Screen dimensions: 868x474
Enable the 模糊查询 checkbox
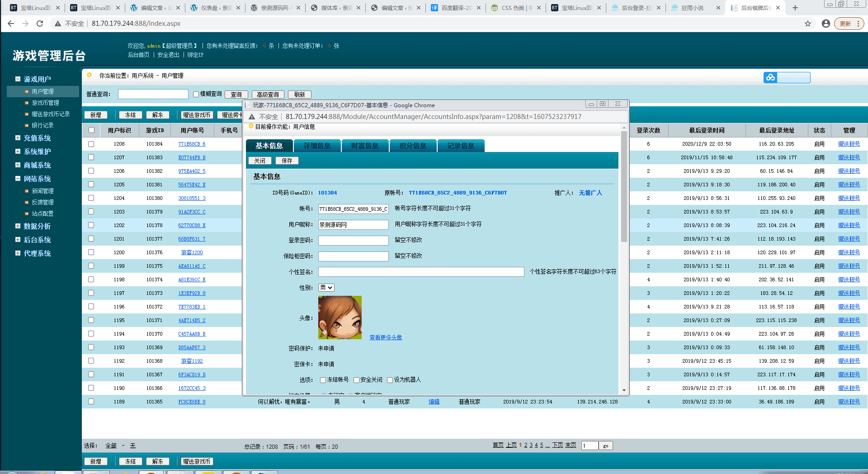pos(196,94)
